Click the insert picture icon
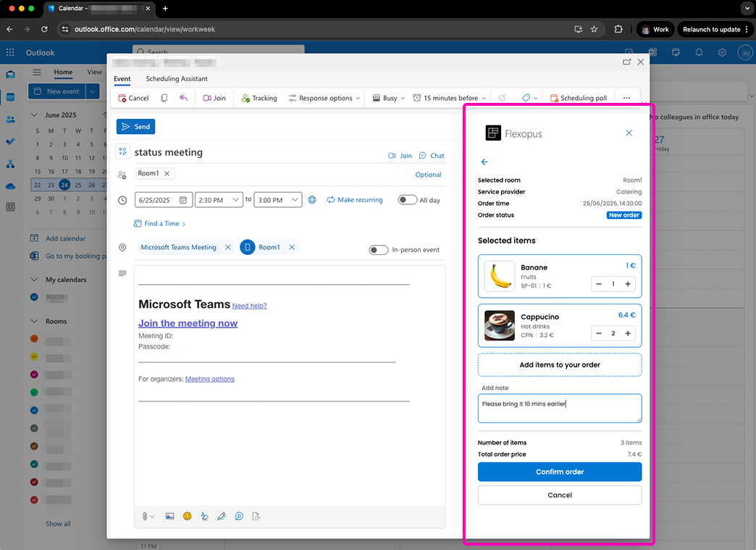This screenshot has width=756, height=550. 169,516
